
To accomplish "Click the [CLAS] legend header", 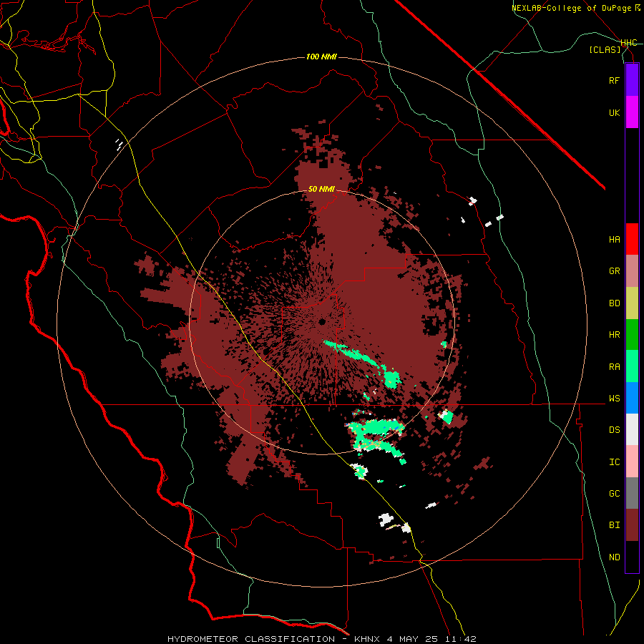I will pyautogui.click(x=605, y=50).
